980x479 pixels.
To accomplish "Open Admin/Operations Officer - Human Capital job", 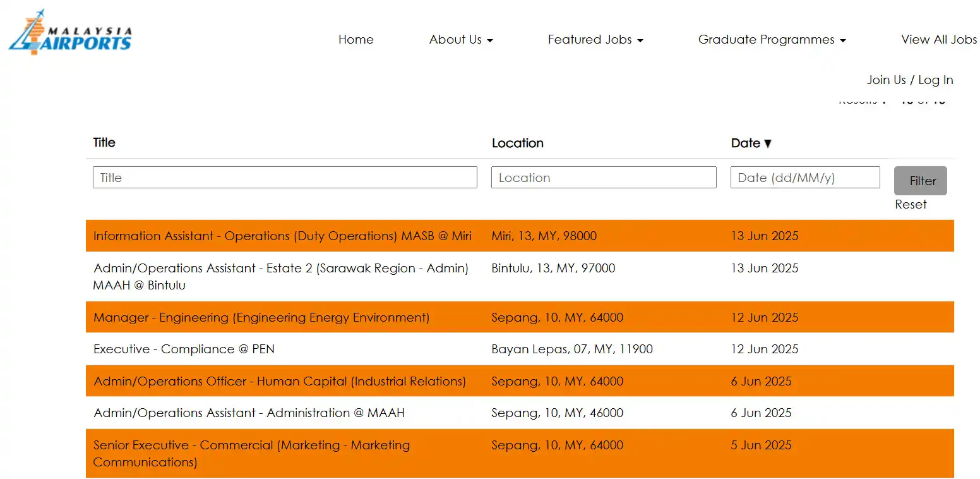I will 280,381.
